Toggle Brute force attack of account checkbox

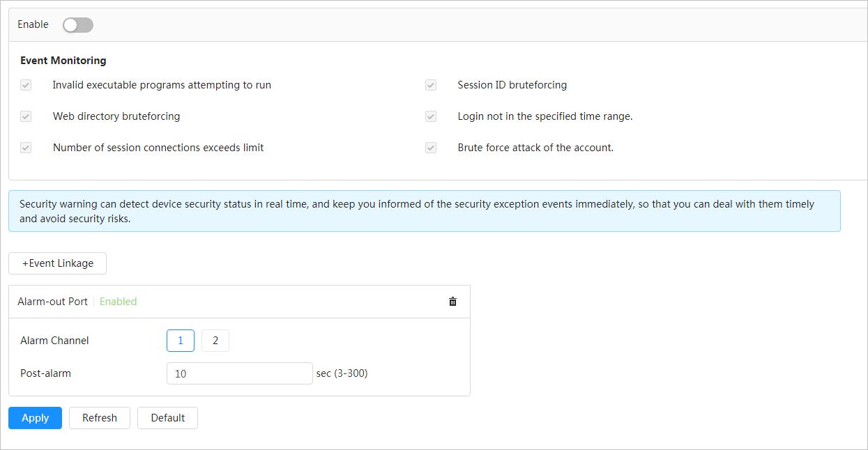pyautogui.click(x=431, y=148)
